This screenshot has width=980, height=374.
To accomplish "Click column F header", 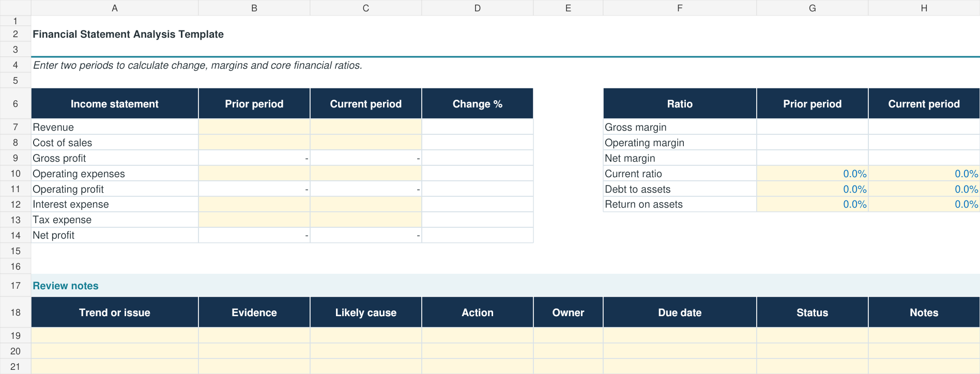I will (x=680, y=8).
